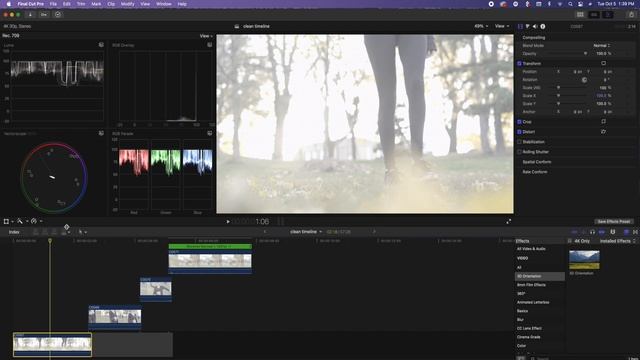640x360 pixels.
Task: Click the Crop onscreen controls icon
Action: click(603, 121)
